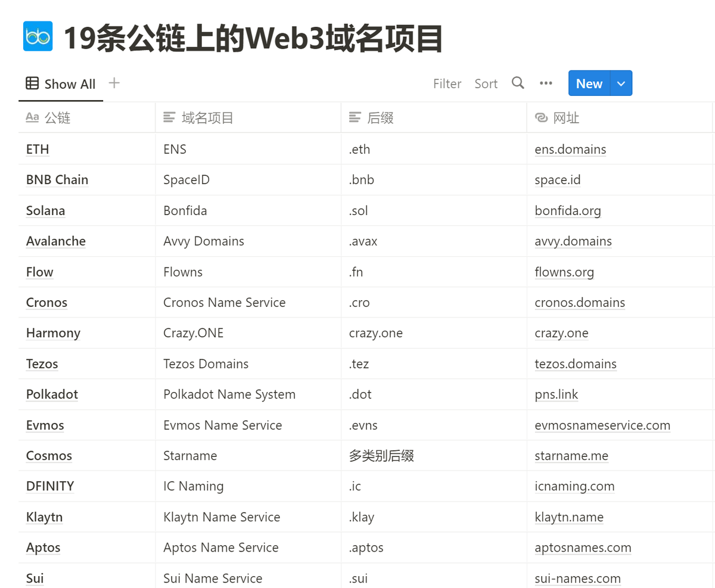Click the table icon in Show All tab
The image size is (715, 588).
(x=32, y=83)
